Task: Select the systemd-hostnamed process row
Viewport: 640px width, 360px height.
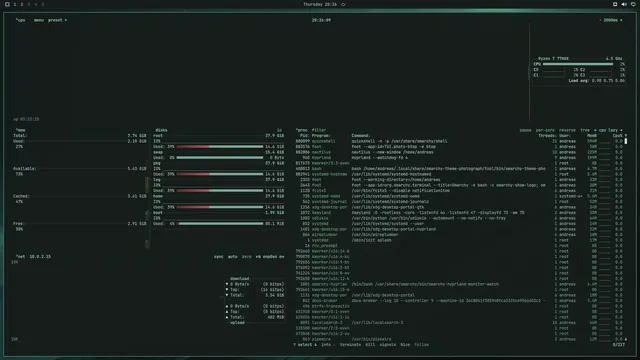Action: [x=459, y=174]
